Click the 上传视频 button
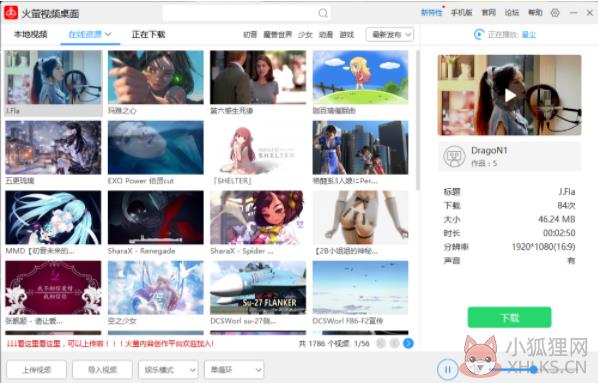 (x=37, y=370)
